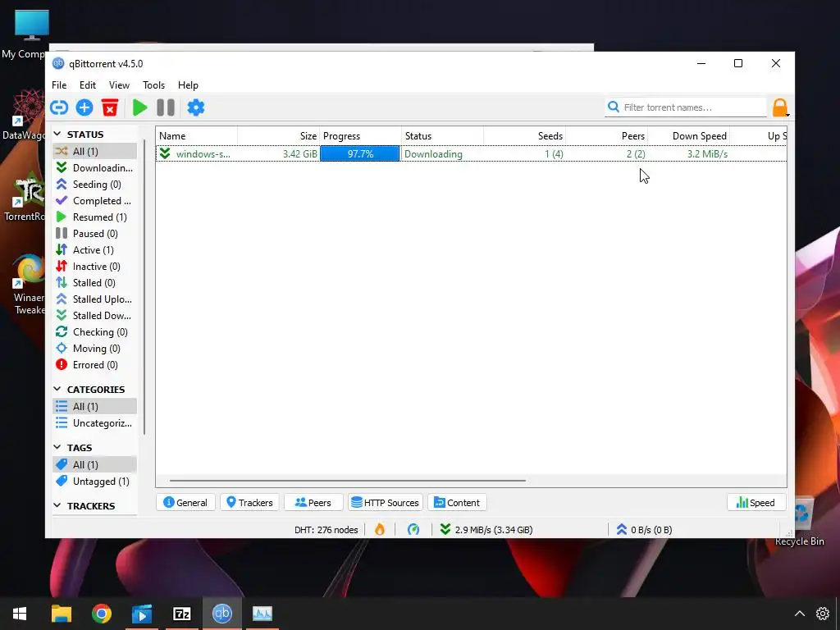The image size is (840, 630).
Task: Select the Downloading status filter
Action: pyautogui.click(x=95, y=167)
